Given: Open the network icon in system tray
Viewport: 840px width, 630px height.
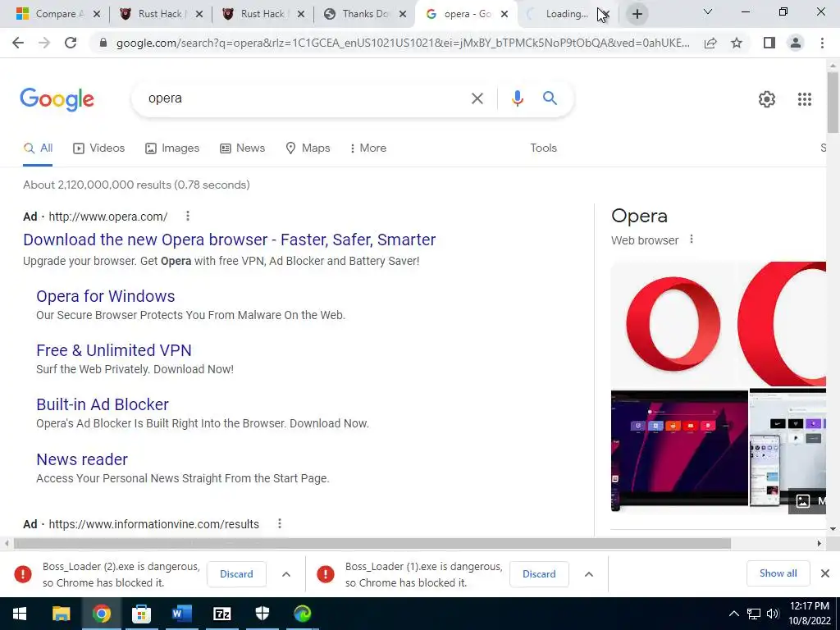Looking at the screenshot, I should pos(754,614).
